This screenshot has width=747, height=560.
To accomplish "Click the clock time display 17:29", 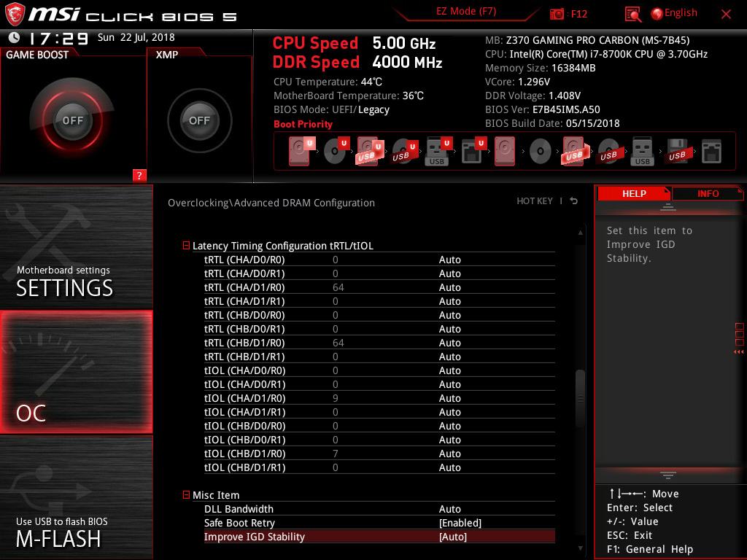I will tap(58, 38).
